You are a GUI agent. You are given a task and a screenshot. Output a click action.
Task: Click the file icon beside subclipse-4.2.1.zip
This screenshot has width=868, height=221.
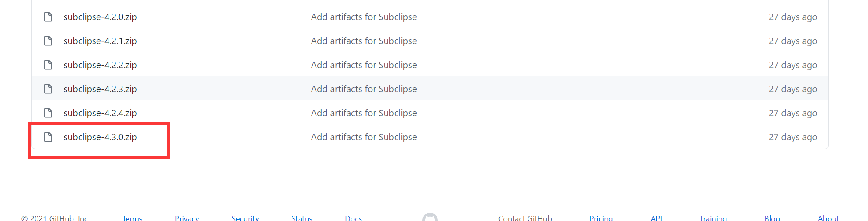coord(48,41)
